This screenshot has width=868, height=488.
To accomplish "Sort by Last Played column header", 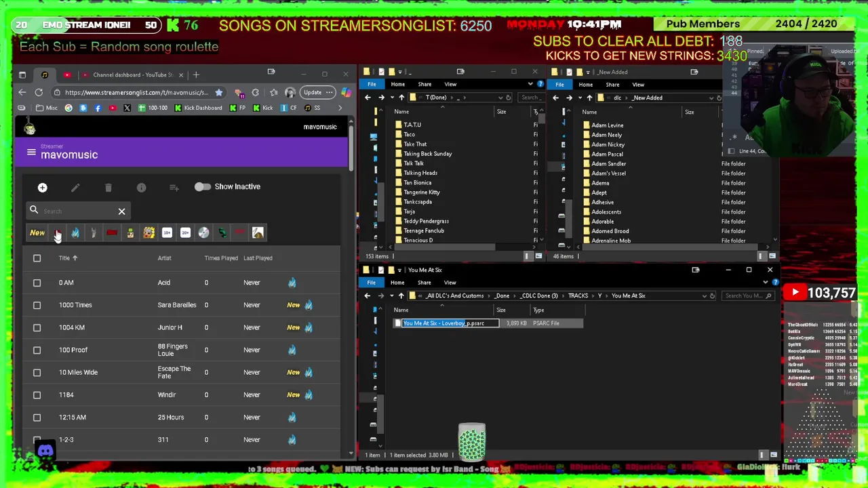I will click(x=258, y=258).
